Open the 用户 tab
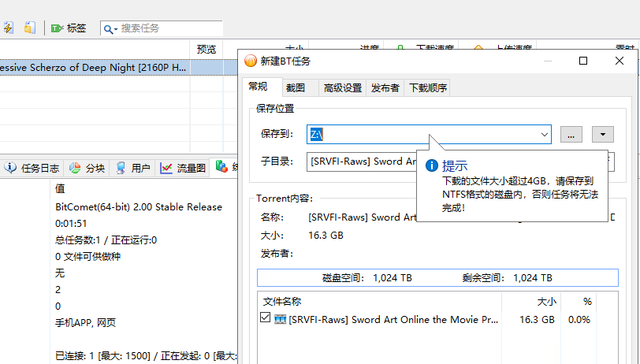This screenshot has width=640, height=364. [x=132, y=168]
